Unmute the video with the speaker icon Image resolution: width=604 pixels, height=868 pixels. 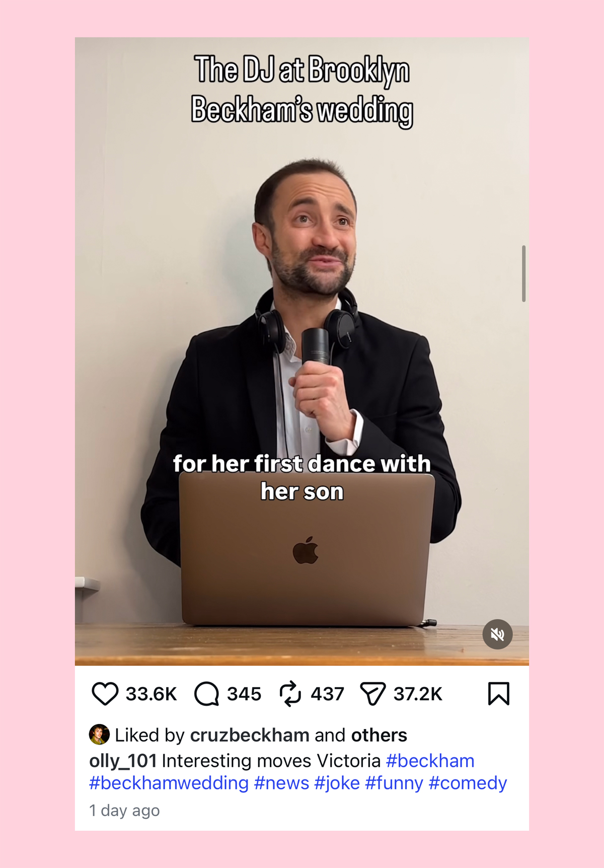pyautogui.click(x=497, y=634)
